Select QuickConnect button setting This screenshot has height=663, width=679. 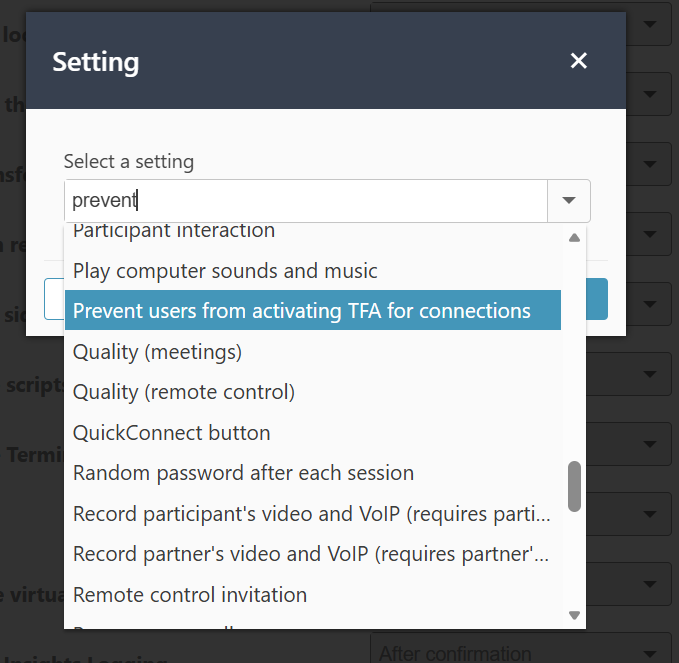(x=172, y=433)
